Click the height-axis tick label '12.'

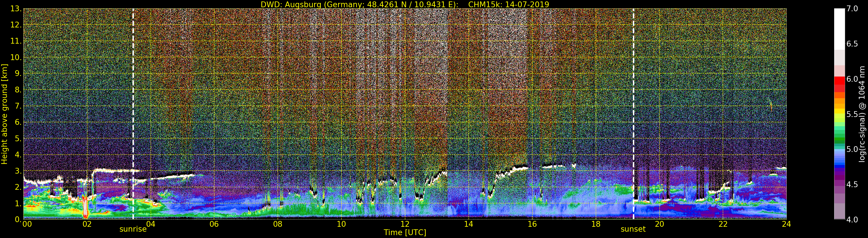tap(16, 25)
